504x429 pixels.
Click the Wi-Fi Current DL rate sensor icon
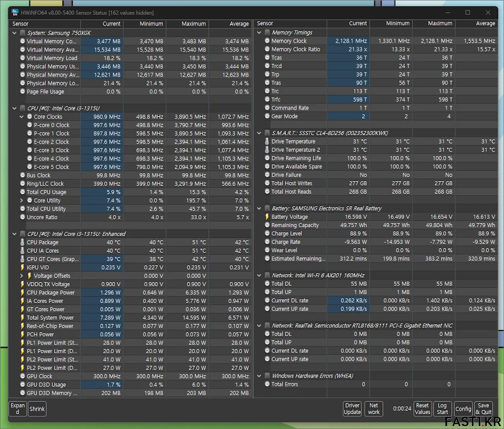click(x=267, y=301)
